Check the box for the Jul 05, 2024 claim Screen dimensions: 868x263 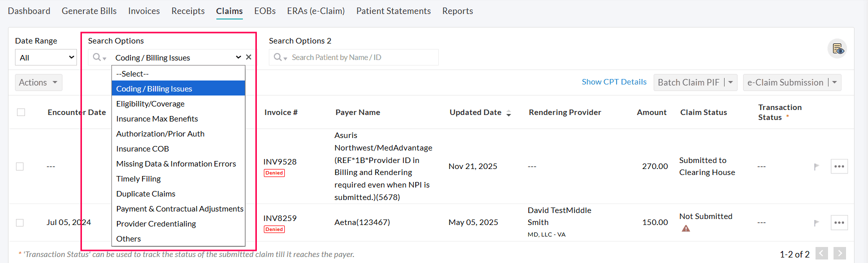20,222
